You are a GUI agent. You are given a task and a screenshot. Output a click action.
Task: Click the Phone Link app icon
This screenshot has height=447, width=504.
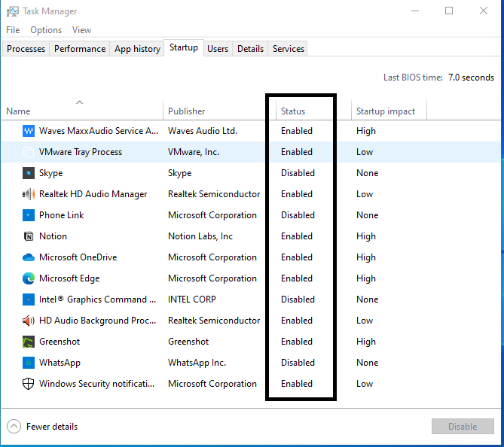pyautogui.click(x=29, y=215)
